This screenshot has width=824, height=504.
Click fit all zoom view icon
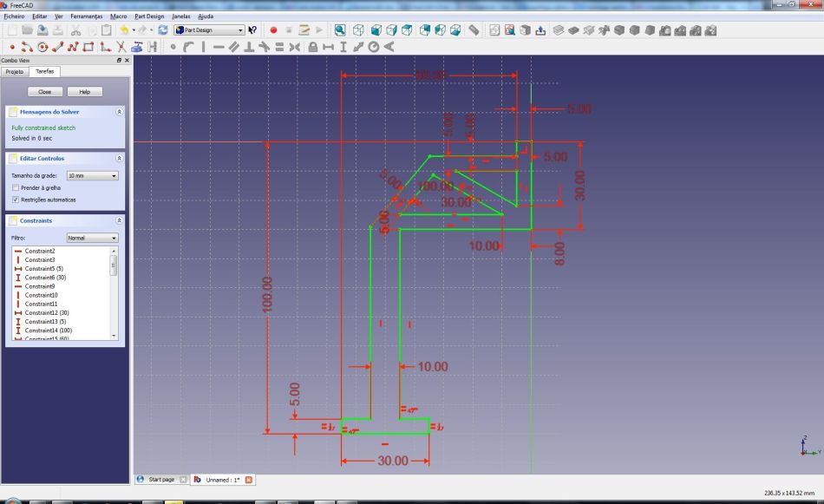(340, 30)
